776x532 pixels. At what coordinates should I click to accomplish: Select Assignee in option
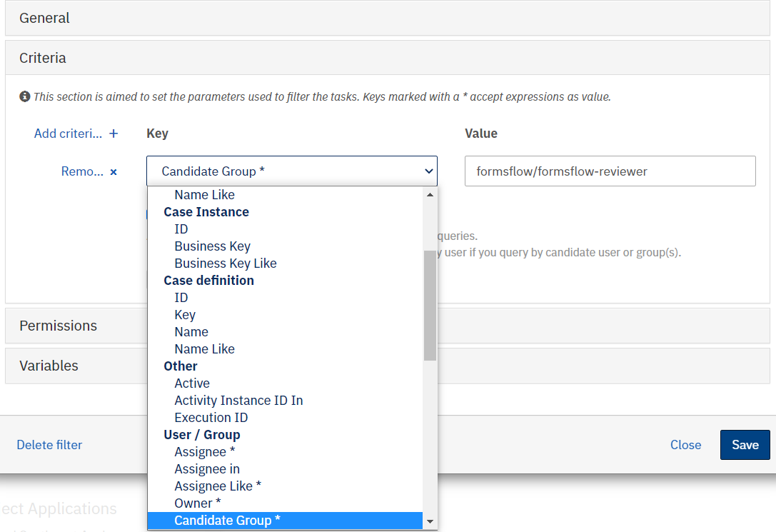[285, 469]
